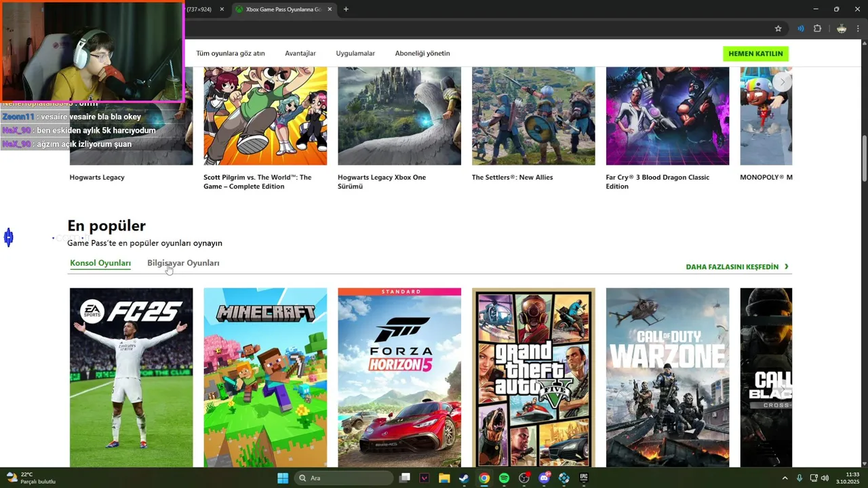Open Task View on the taskbar

[405, 478]
